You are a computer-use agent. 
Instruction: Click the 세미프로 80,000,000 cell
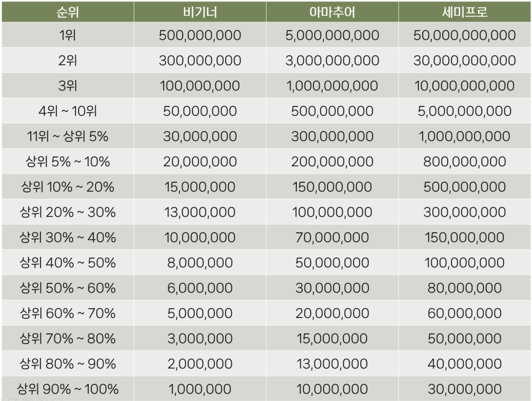pos(464,288)
